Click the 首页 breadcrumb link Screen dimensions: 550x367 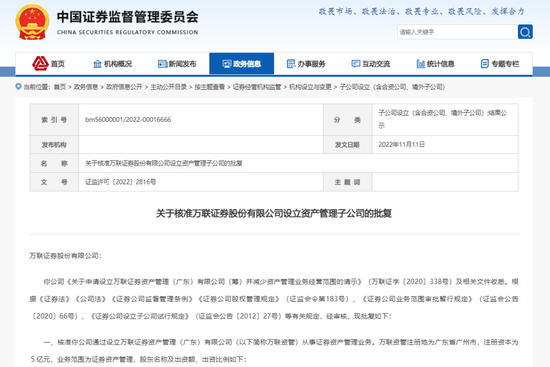pos(60,87)
